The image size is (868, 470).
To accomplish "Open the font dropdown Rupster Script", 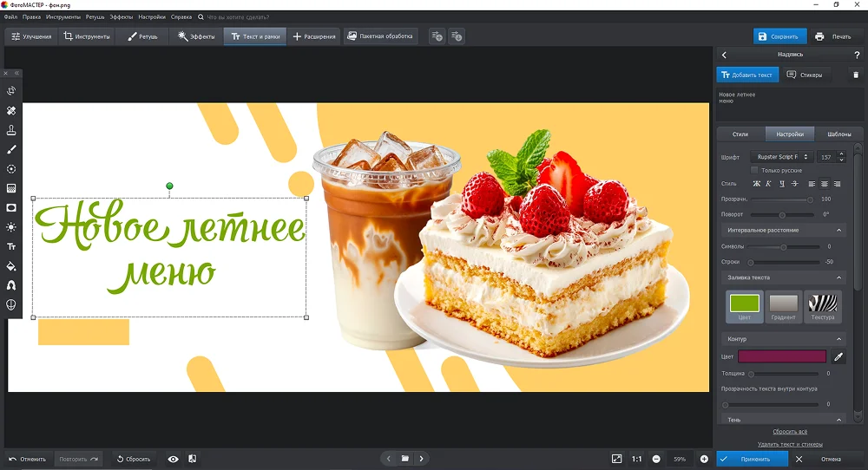I will coord(782,157).
